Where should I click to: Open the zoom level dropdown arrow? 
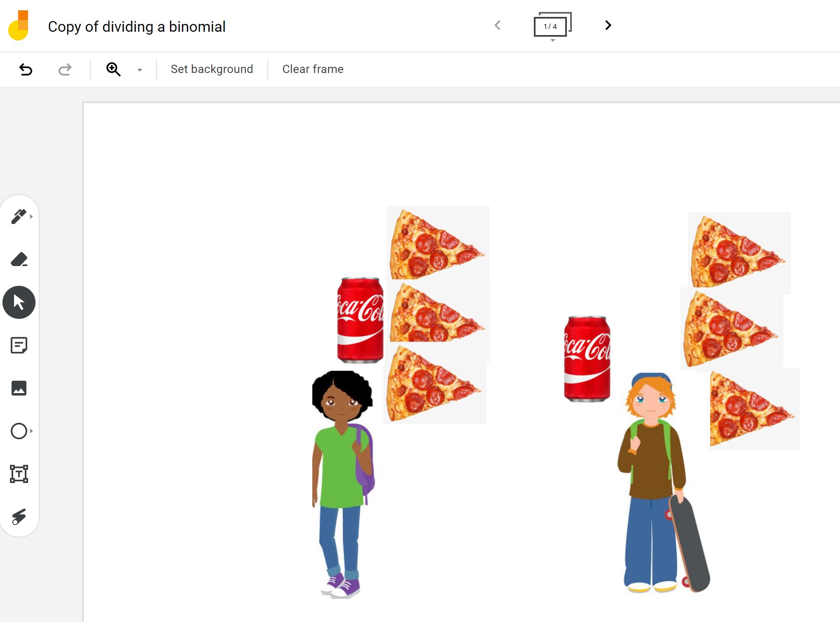[140, 70]
